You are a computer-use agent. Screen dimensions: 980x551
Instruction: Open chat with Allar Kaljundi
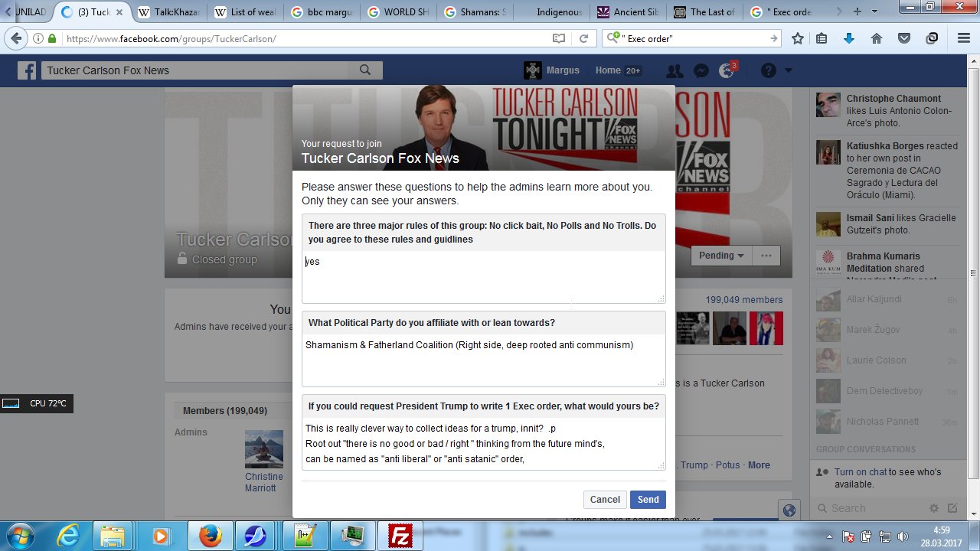(888, 299)
